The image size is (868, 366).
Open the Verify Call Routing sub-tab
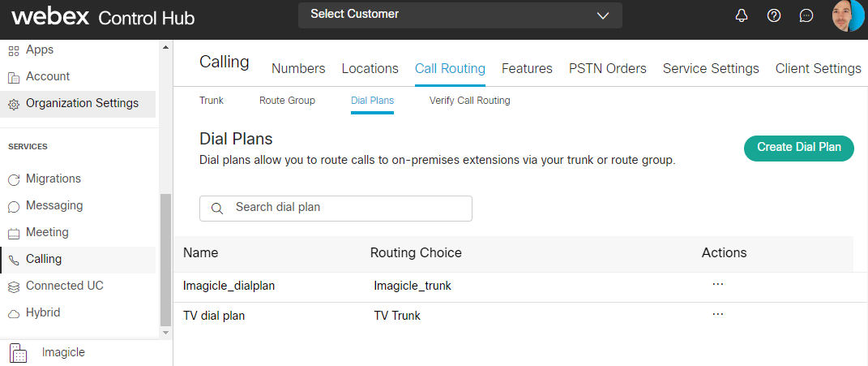[469, 101]
